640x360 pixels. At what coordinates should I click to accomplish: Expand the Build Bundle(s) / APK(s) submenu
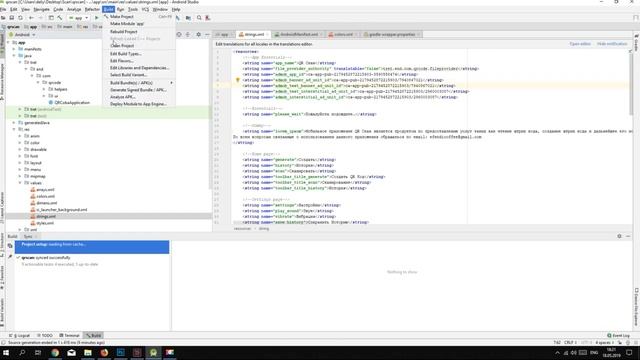coord(139,83)
